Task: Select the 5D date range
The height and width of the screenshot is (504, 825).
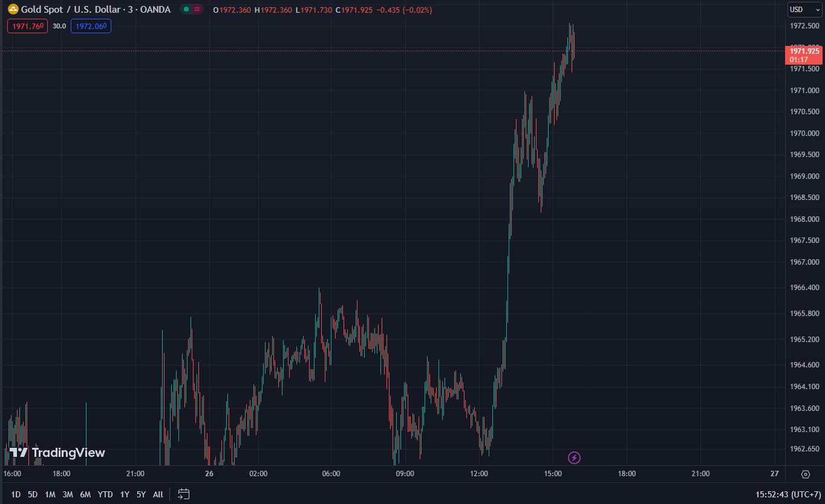Action: [33, 494]
